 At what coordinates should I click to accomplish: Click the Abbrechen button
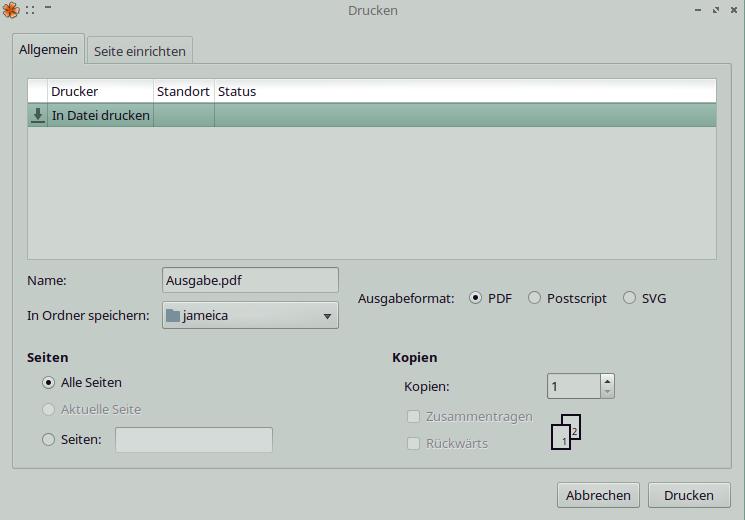(x=598, y=495)
